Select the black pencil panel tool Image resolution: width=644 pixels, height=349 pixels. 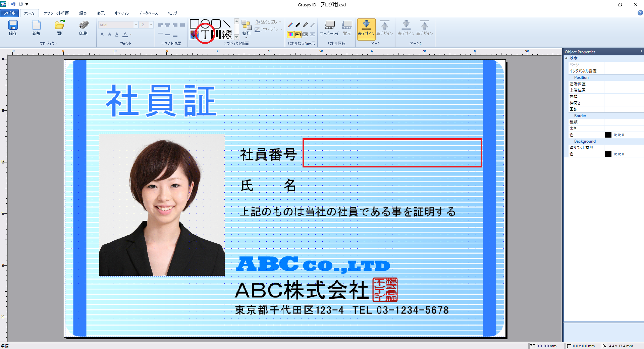298,25
